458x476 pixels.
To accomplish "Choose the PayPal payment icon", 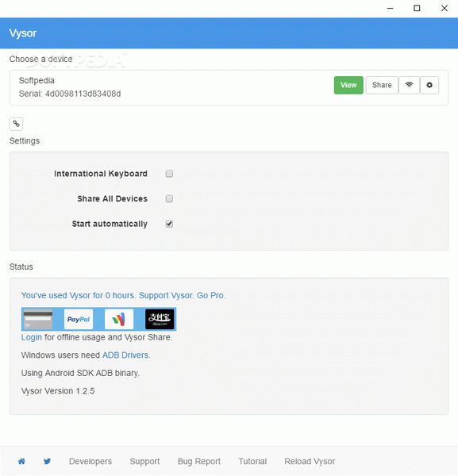I will (x=79, y=319).
